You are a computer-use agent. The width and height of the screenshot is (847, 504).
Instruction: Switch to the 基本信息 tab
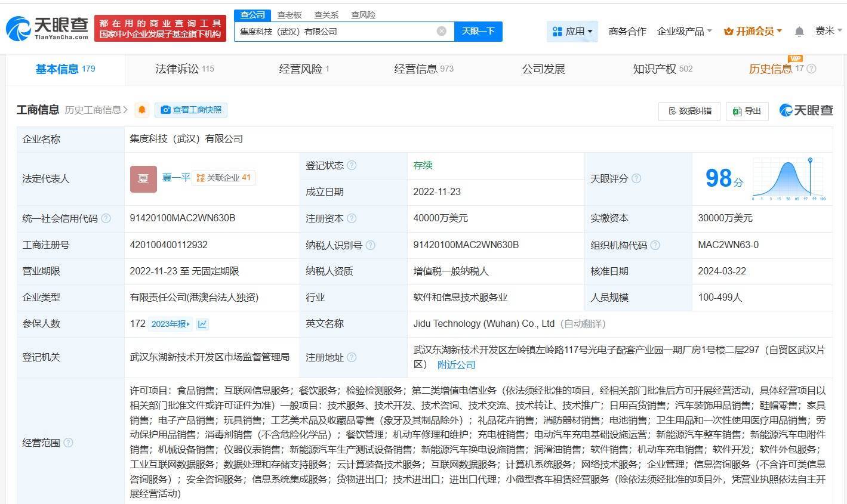click(65, 69)
